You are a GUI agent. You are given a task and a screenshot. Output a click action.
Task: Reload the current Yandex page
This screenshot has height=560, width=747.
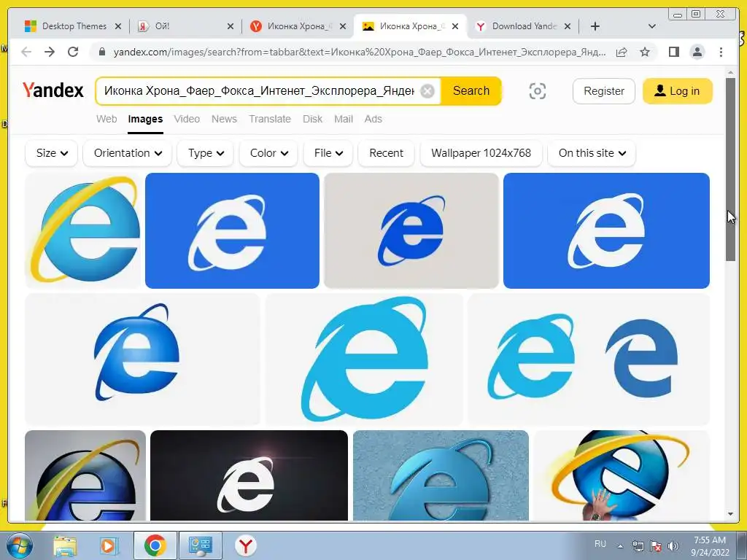[x=73, y=52]
